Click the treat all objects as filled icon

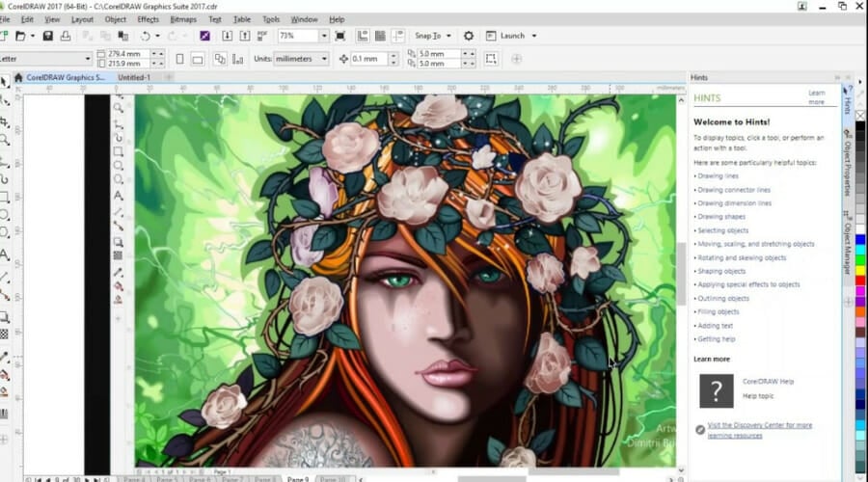point(491,59)
